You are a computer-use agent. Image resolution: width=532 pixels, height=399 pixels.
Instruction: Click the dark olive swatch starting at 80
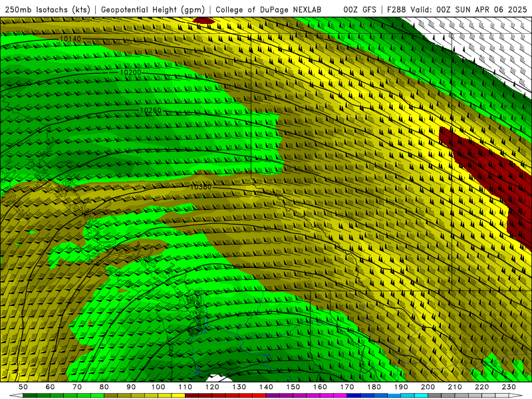click(110, 396)
